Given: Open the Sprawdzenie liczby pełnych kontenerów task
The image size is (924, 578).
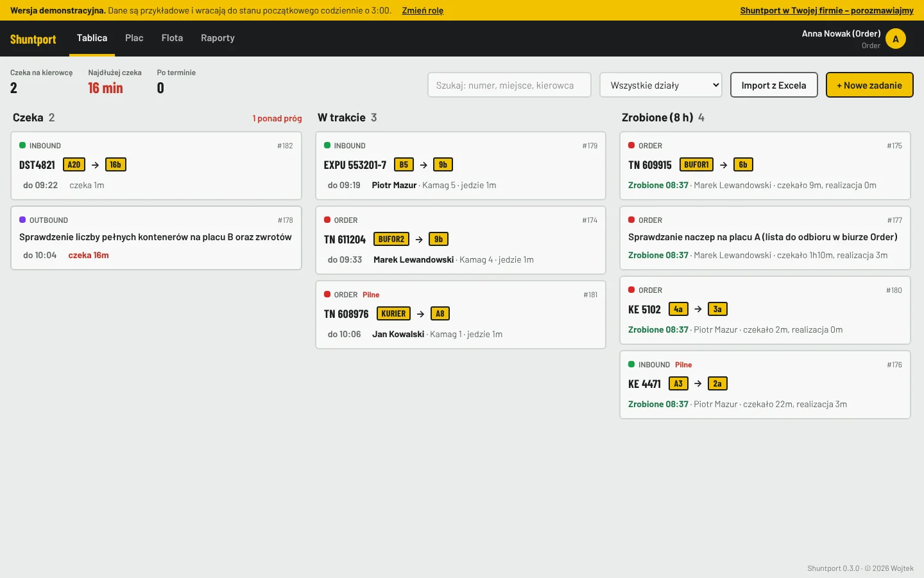Looking at the screenshot, I should point(156,238).
